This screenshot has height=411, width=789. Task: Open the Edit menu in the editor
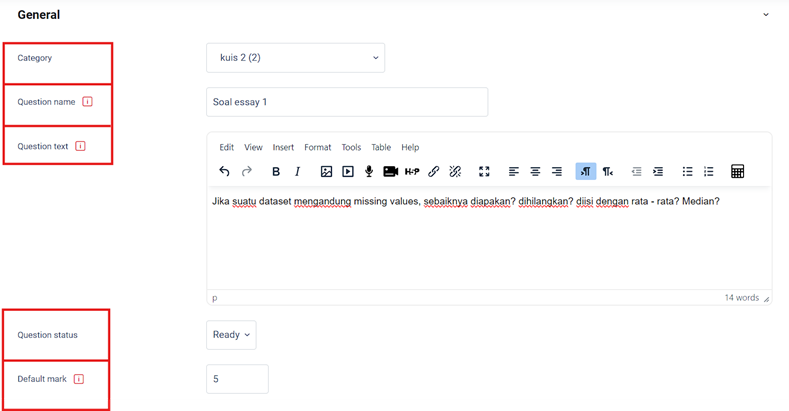226,147
